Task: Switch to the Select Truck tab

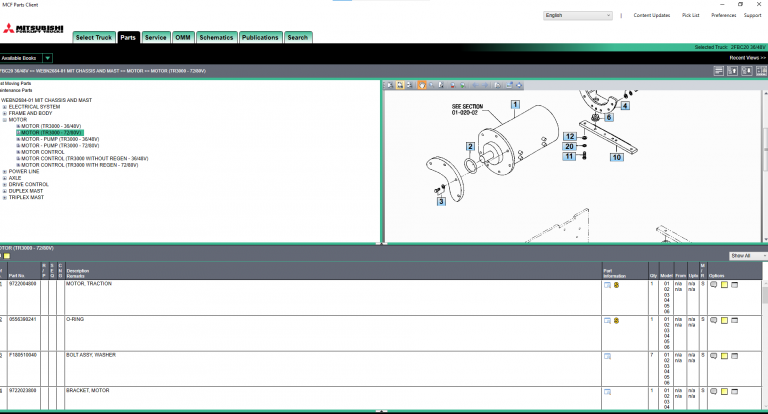Action: [x=94, y=37]
